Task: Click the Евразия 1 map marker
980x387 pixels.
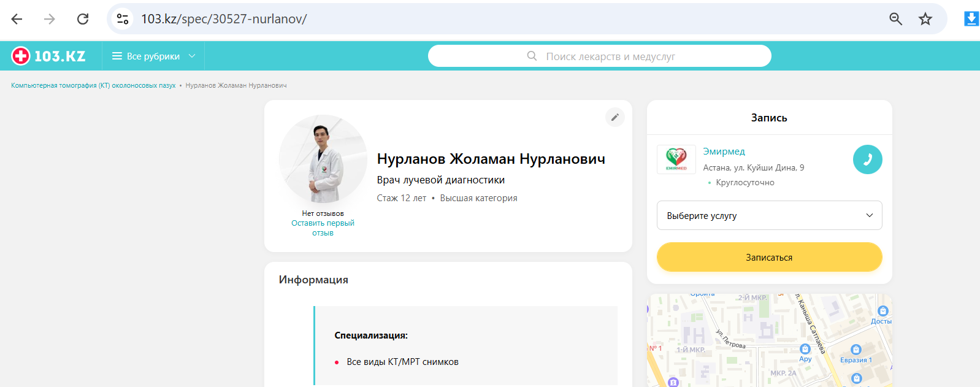Action: point(856,350)
